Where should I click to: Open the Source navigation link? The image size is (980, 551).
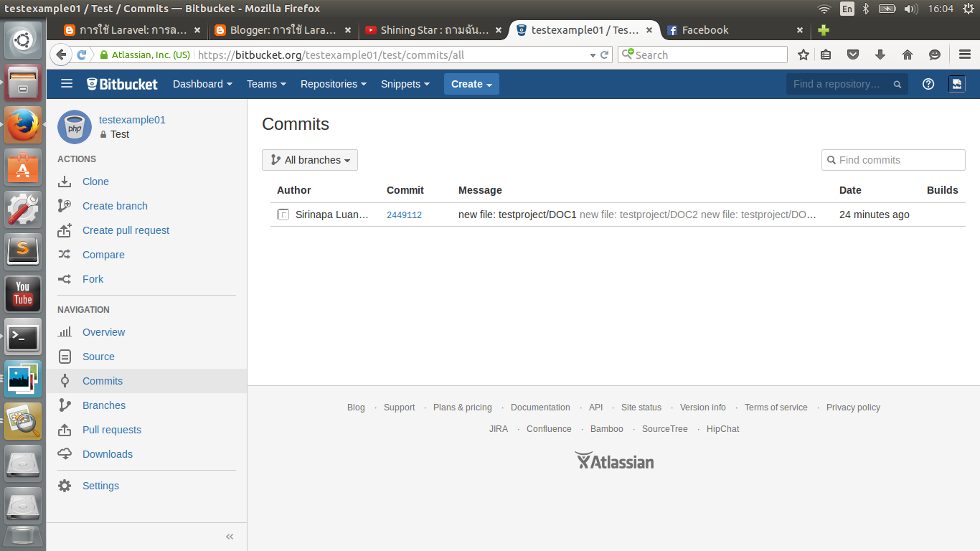tap(98, 357)
